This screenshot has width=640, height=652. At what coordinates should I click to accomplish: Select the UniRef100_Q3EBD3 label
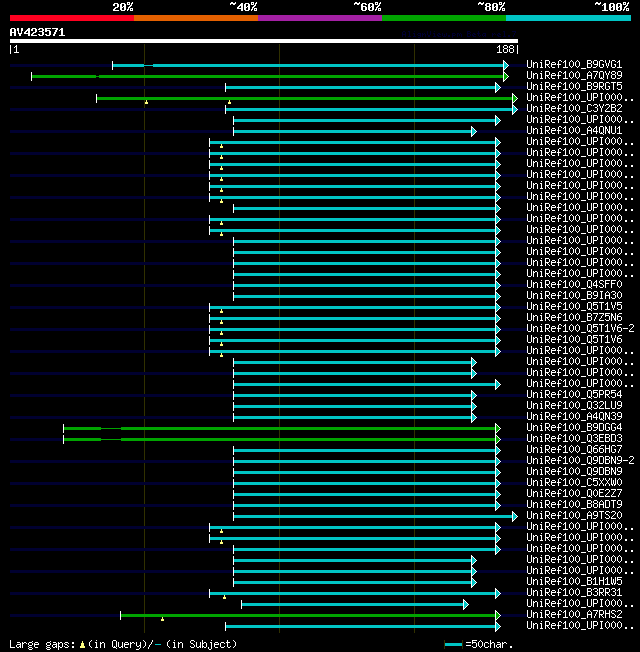(x=574, y=439)
